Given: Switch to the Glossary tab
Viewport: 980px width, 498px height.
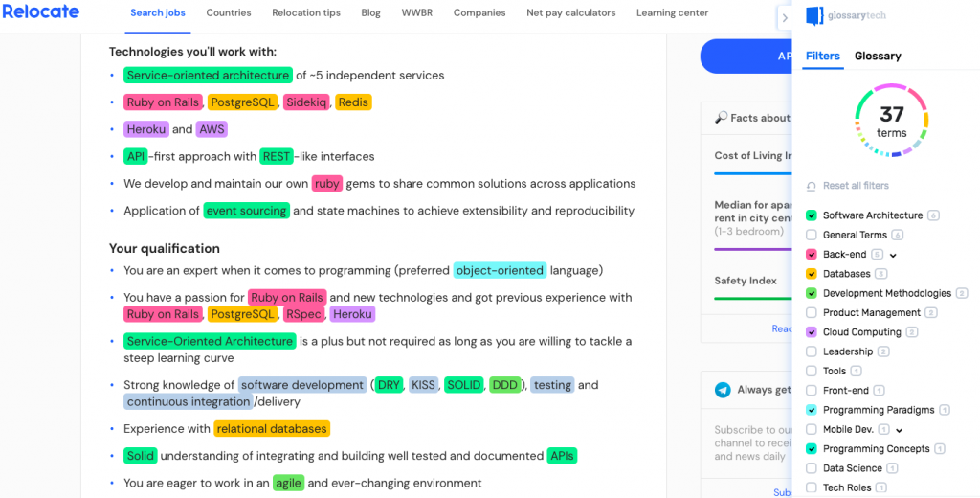Looking at the screenshot, I should pos(878,56).
